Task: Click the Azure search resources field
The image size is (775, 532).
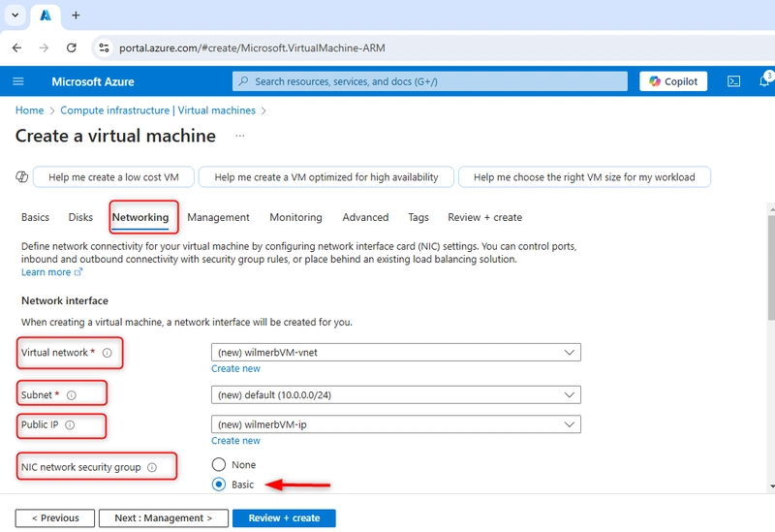Action: (430, 81)
